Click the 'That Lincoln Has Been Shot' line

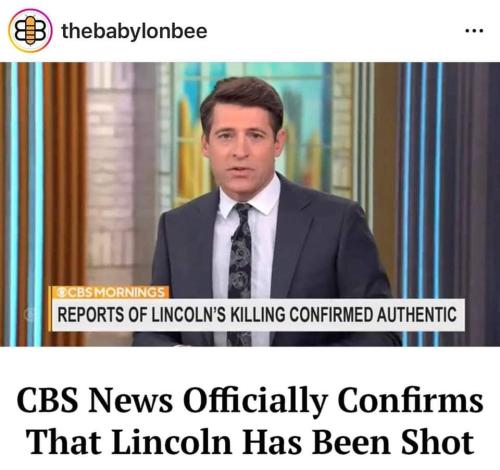250,442
